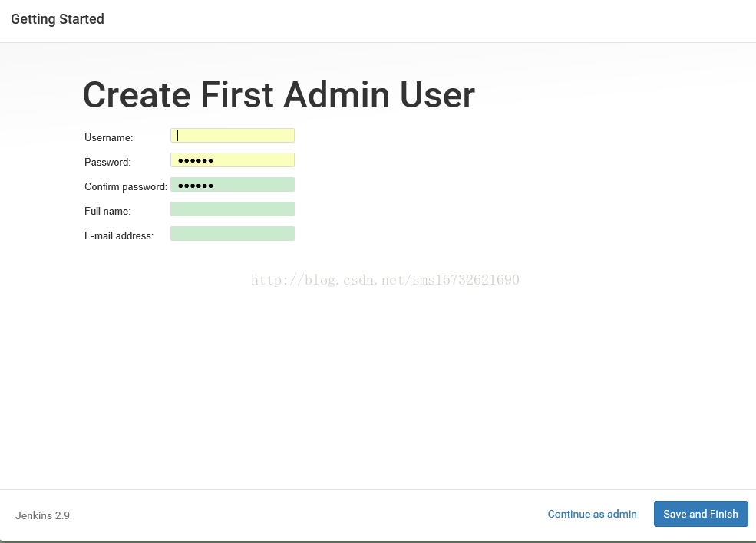
Task: Click the Create First Admin User heading
Action: point(279,95)
